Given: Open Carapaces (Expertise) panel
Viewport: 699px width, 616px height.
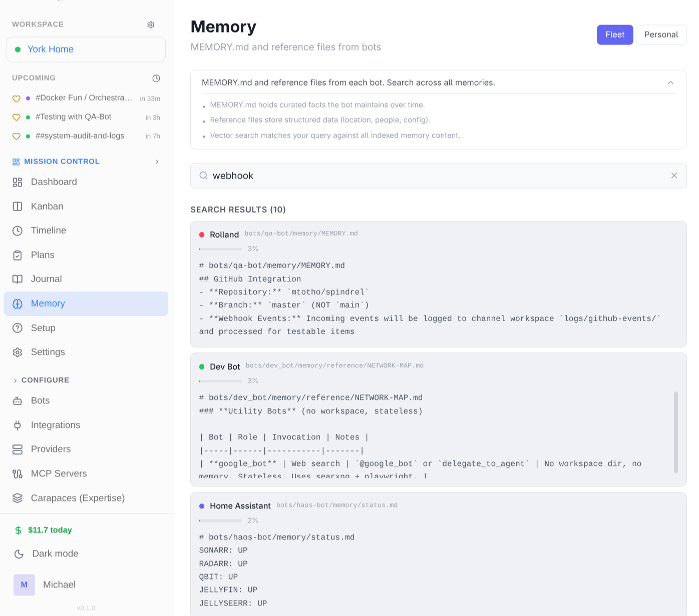Looking at the screenshot, I should pyautogui.click(x=78, y=498).
